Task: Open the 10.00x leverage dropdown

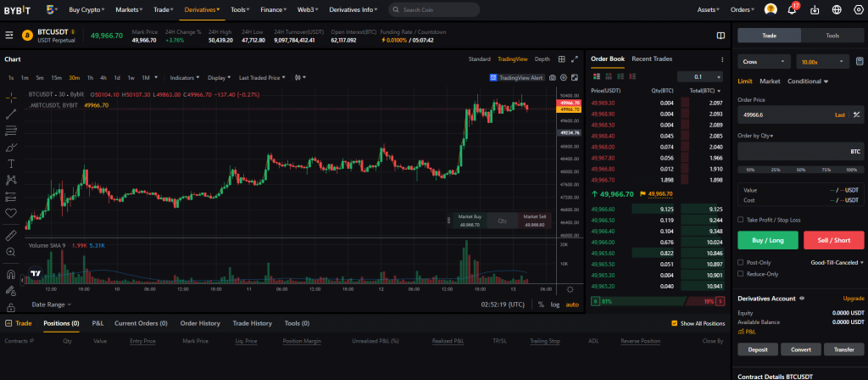Action: 822,61
